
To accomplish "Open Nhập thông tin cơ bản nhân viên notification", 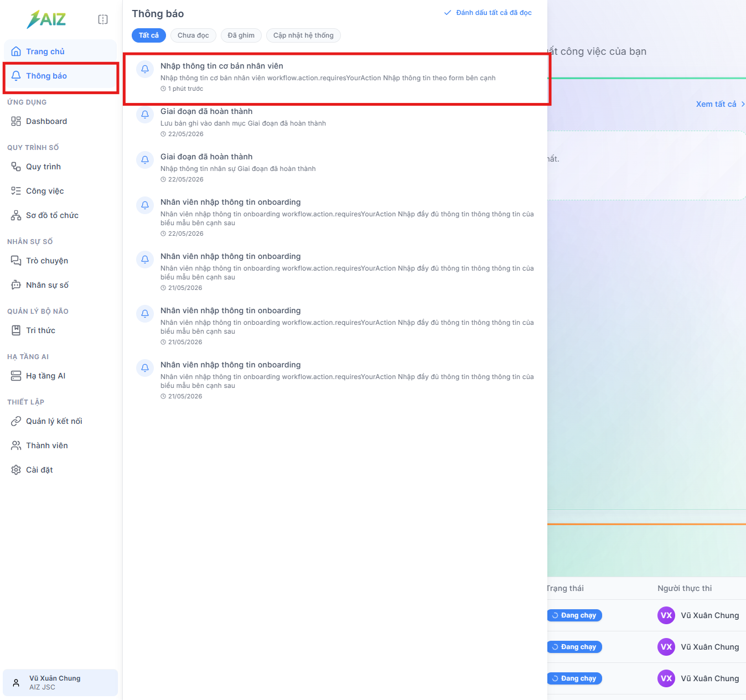I will point(336,77).
